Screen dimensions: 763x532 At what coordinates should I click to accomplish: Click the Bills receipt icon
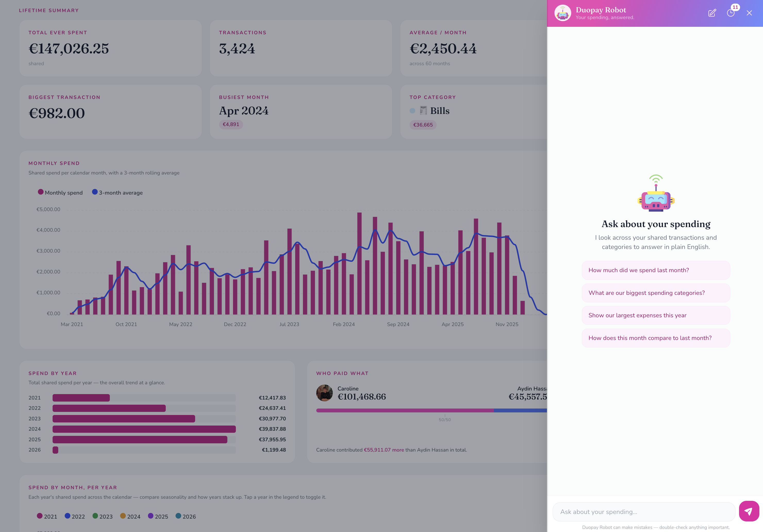point(423,110)
